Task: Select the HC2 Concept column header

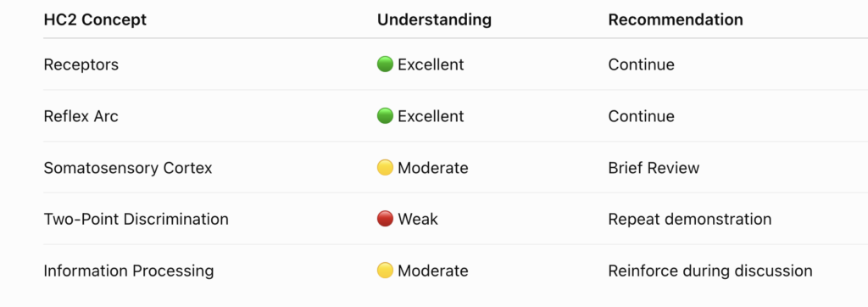Action: (95, 20)
